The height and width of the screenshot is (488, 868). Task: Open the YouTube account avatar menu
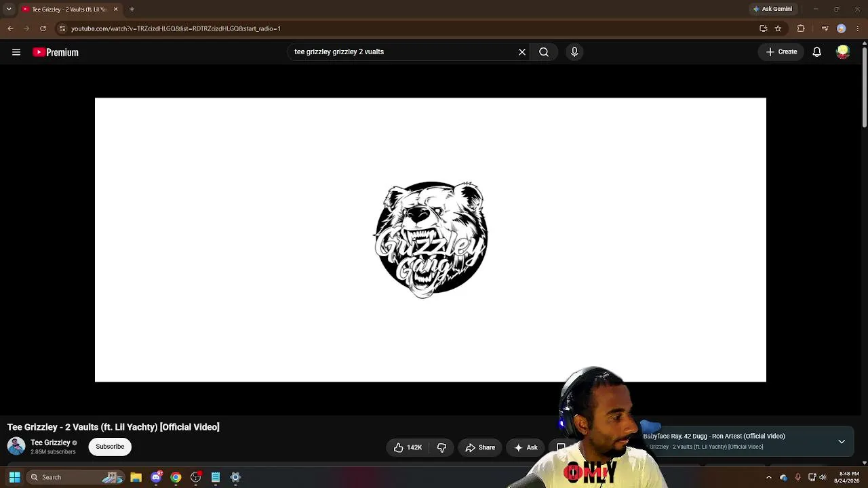tap(843, 52)
